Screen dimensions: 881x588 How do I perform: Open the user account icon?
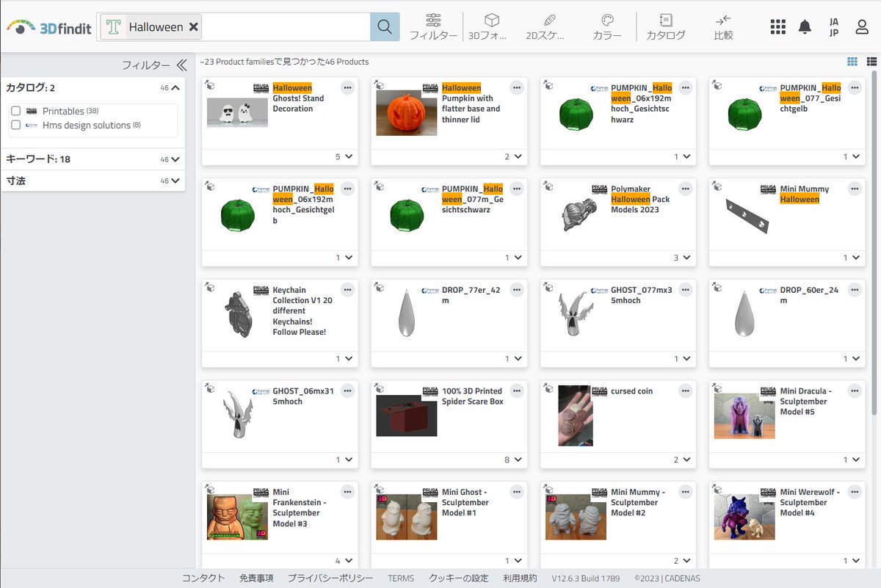click(x=860, y=26)
